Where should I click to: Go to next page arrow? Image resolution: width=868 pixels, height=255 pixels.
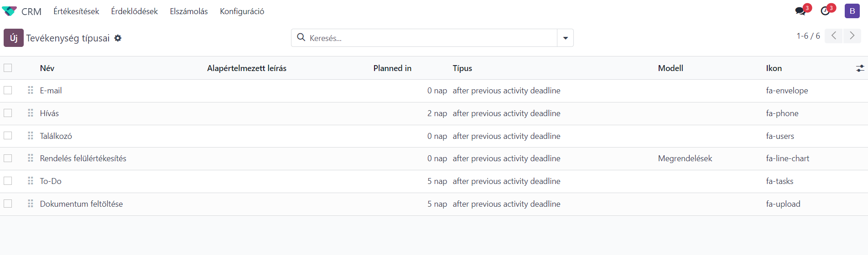pyautogui.click(x=852, y=36)
